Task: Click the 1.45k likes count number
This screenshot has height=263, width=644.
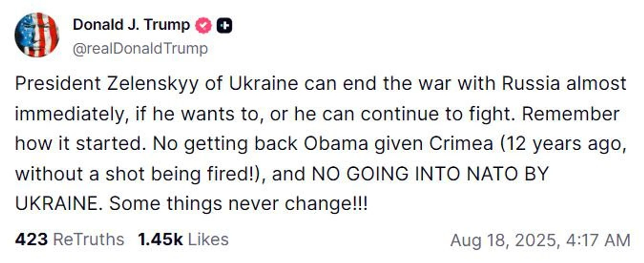Action: click(x=160, y=239)
